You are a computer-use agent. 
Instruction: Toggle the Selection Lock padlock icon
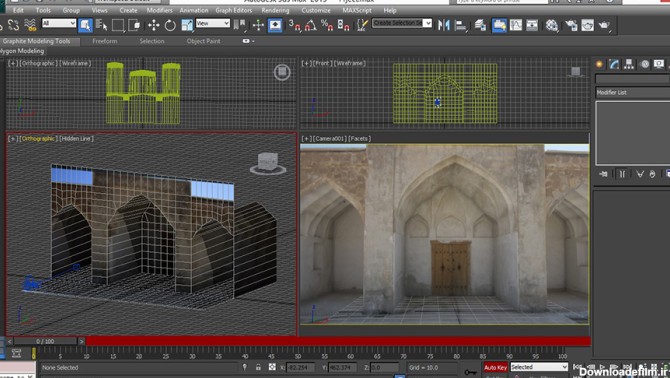(258, 367)
